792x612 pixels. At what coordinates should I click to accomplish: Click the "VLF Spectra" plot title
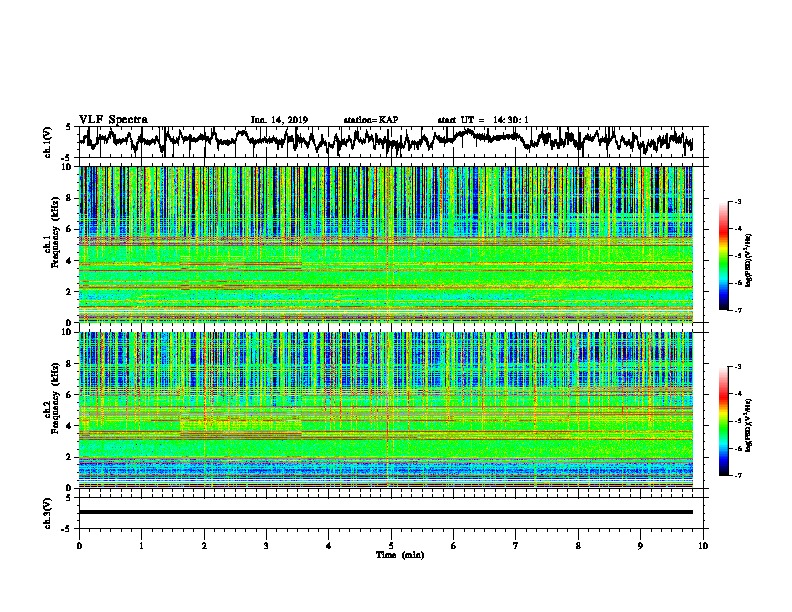(113, 120)
